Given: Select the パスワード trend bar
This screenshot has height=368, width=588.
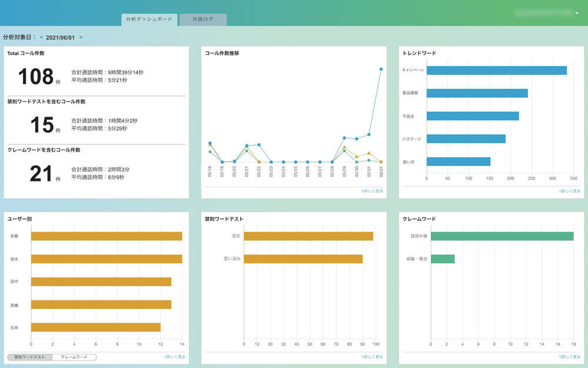Looking at the screenshot, I should click(x=466, y=138).
